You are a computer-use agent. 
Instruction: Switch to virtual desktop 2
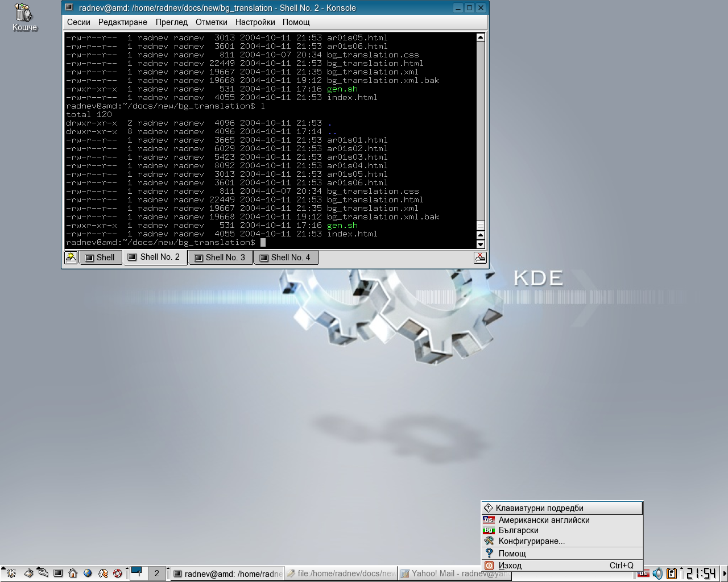click(x=156, y=573)
